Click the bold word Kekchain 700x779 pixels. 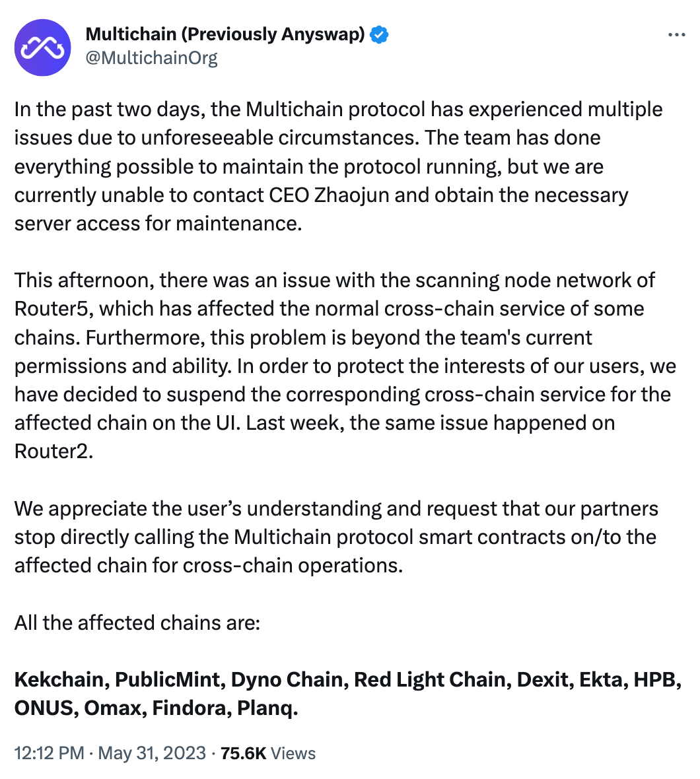click(x=59, y=679)
